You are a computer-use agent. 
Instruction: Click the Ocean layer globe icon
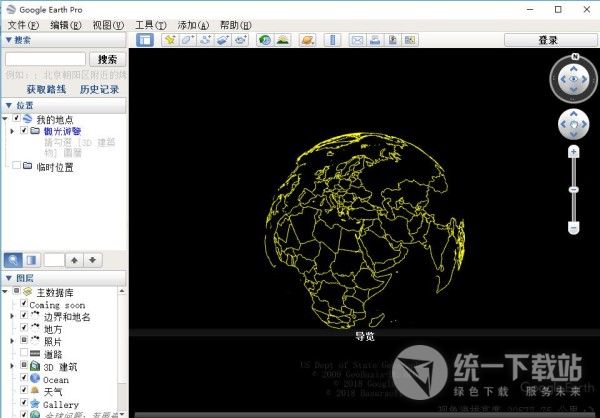click(x=35, y=379)
